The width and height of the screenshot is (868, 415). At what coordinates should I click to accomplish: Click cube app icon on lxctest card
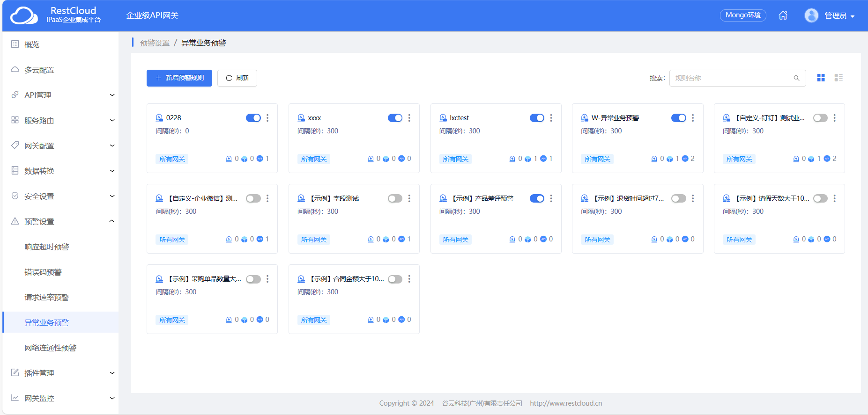[528, 159]
